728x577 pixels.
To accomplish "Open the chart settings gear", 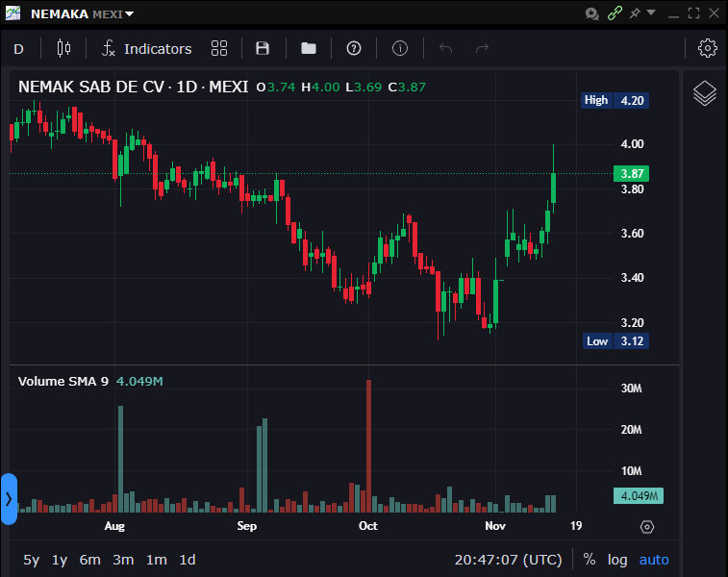I will (707, 48).
